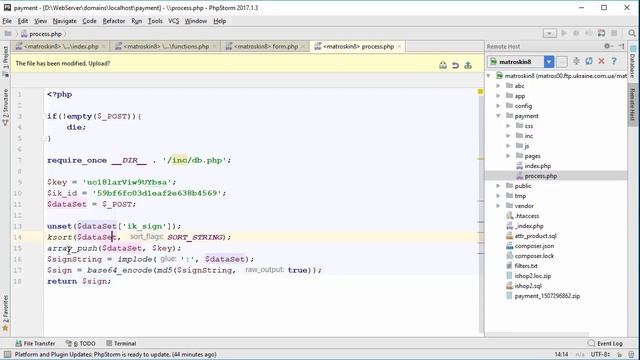Screen dimensions: 640x360
Task: Switch to the form.php editor tab
Action: (x=265, y=47)
